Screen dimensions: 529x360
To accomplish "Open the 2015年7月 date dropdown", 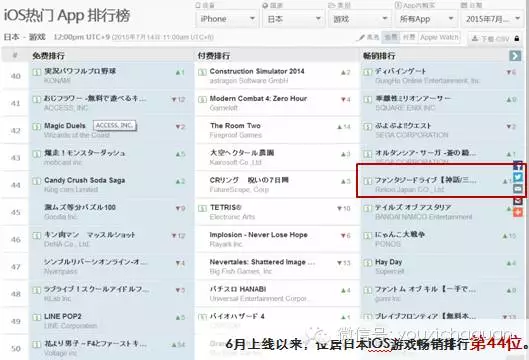I will click(x=492, y=19).
